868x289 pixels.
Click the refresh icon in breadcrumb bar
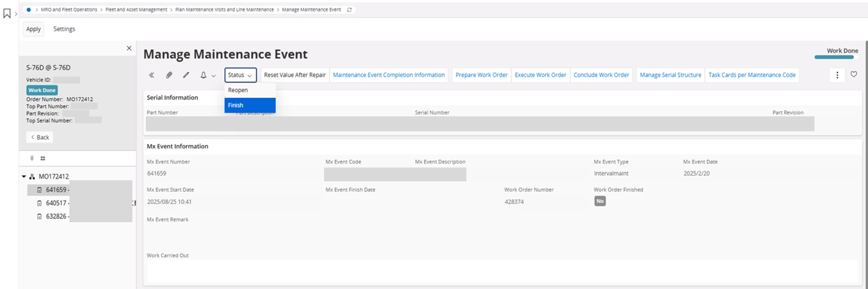(349, 10)
